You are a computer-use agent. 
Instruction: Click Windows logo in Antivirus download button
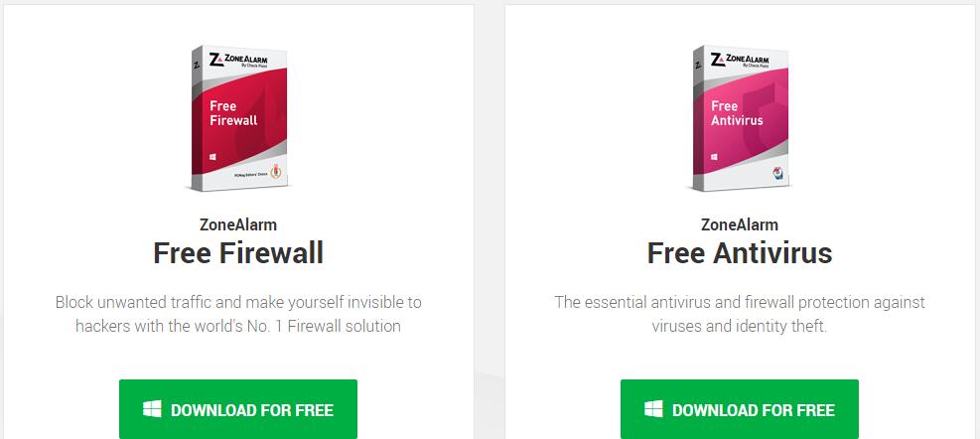(653, 409)
